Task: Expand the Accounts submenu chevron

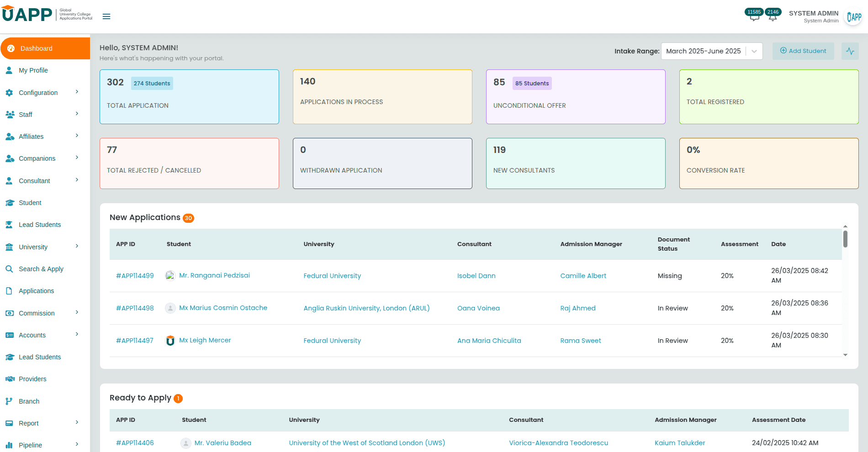Action: (77, 334)
